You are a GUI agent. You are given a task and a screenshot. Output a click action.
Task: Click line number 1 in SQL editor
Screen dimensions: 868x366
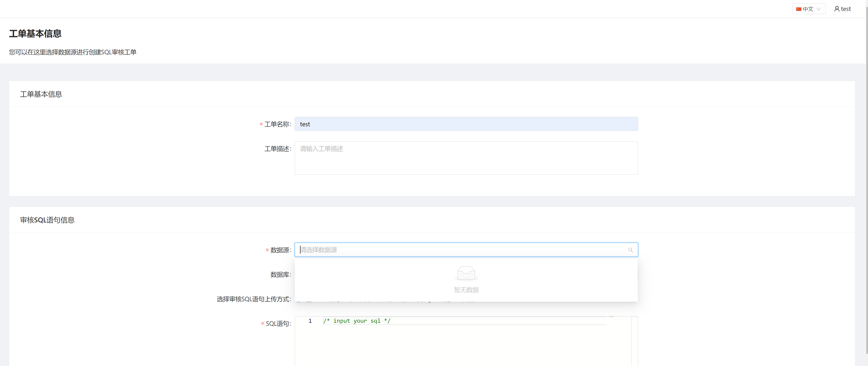click(310, 321)
